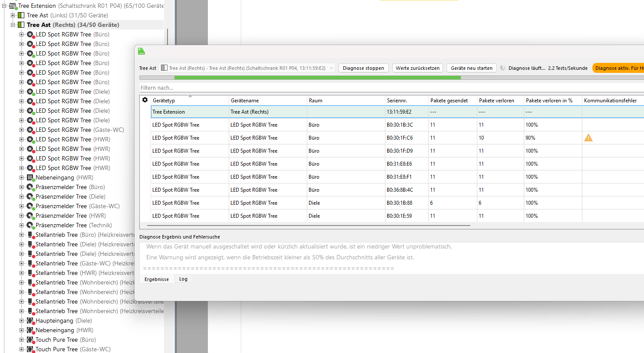644x353 pixels.
Task: Click the green diagnose dialog title icon
Action: pos(141,51)
